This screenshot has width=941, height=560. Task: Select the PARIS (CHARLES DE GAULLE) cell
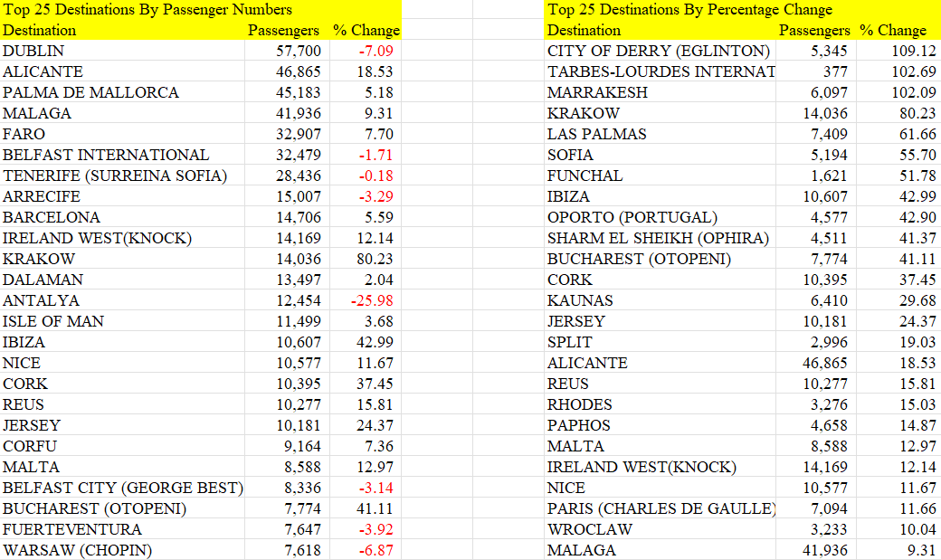pos(661,508)
